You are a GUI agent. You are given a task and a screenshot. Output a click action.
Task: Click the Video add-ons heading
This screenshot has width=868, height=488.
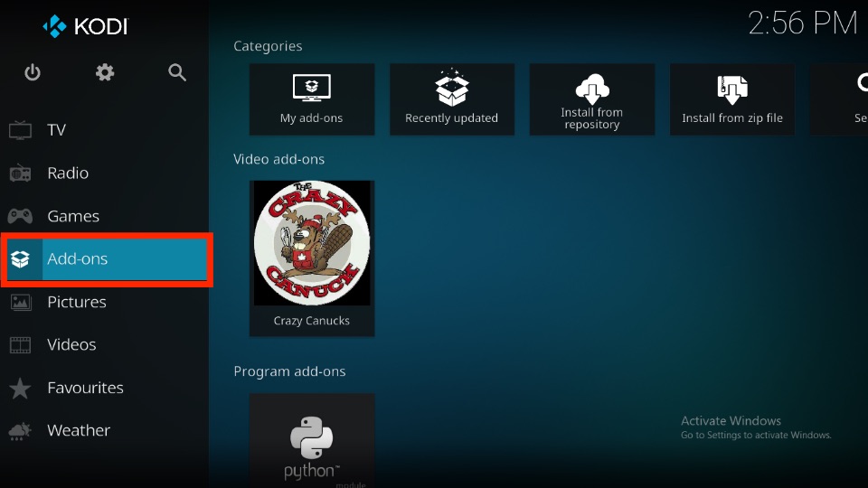click(279, 159)
